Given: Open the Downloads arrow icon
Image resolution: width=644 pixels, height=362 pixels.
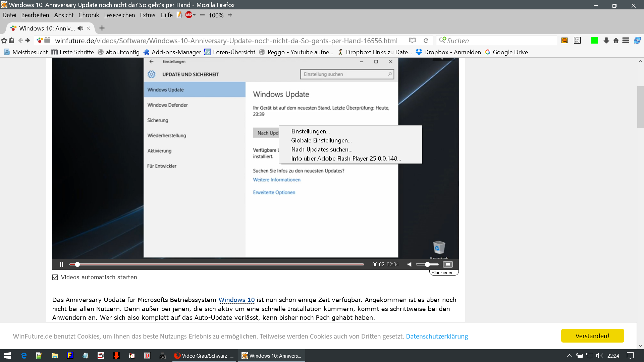Looking at the screenshot, I should point(606,41).
